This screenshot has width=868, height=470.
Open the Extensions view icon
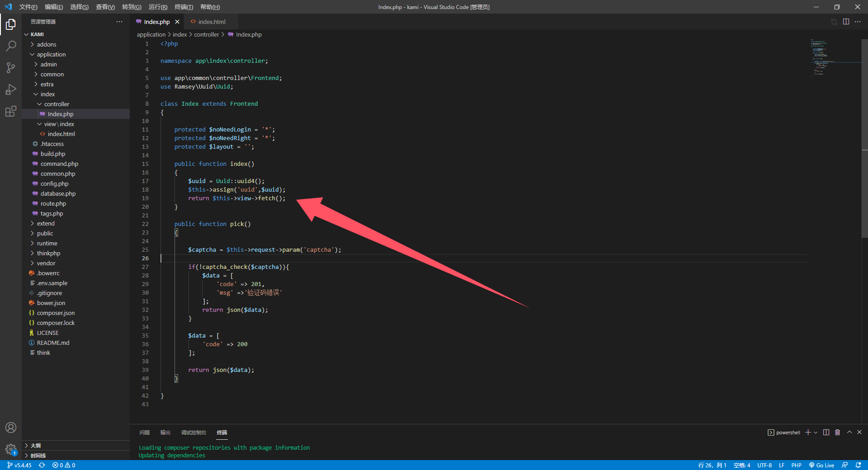point(11,111)
